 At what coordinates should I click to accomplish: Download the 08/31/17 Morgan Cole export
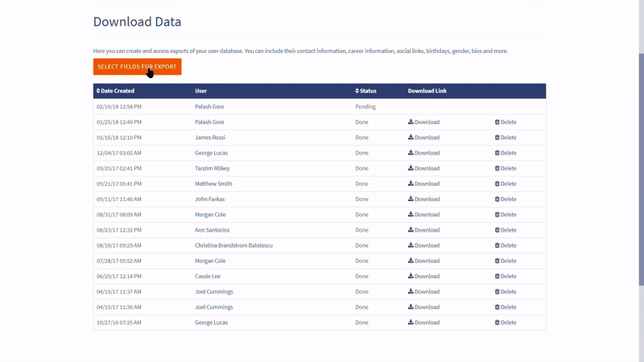[423, 215]
